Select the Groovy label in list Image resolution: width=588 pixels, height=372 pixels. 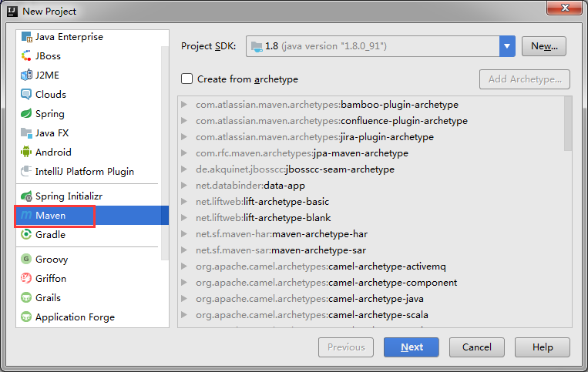pyautogui.click(x=52, y=260)
